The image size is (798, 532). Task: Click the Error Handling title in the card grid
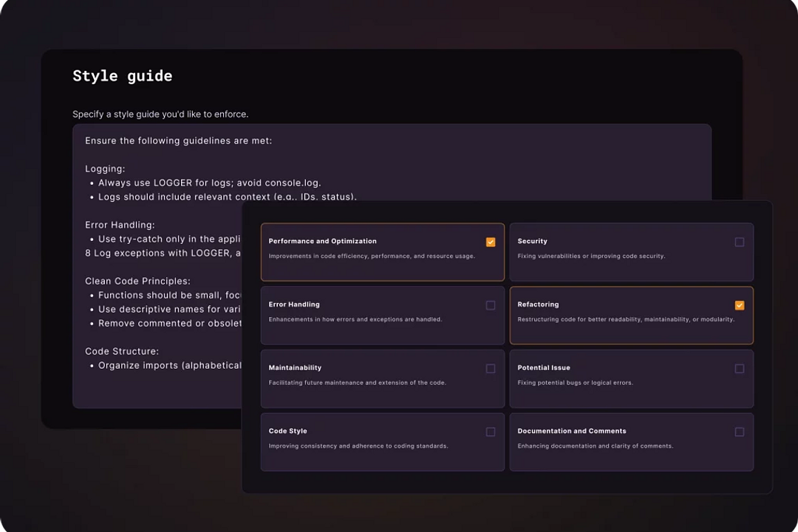pyautogui.click(x=294, y=304)
